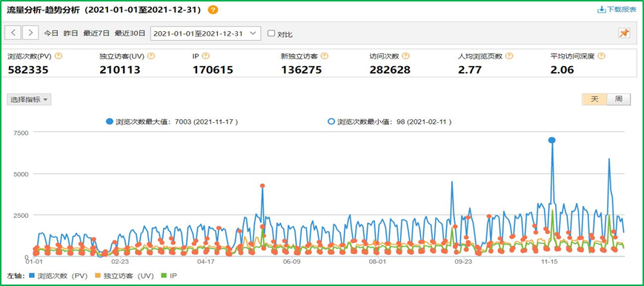Go to next date range arrow
The height and width of the screenshot is (286, 644).
point(30,33)
